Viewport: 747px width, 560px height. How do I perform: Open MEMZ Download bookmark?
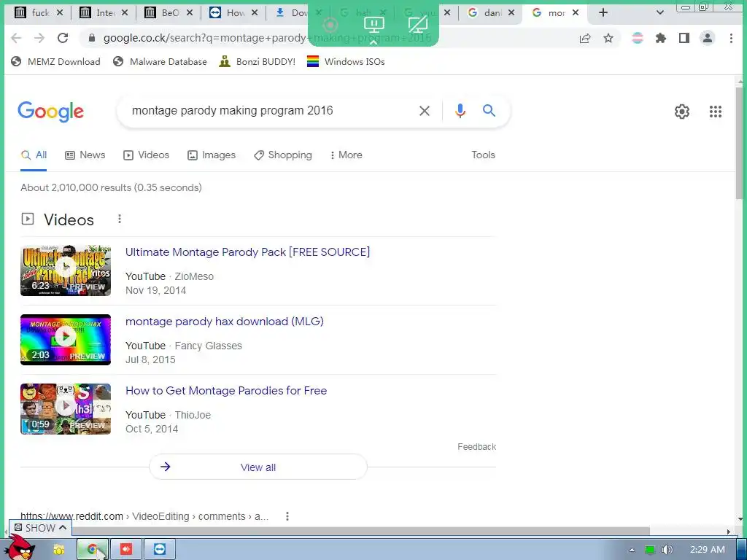[x=55, y=61]
